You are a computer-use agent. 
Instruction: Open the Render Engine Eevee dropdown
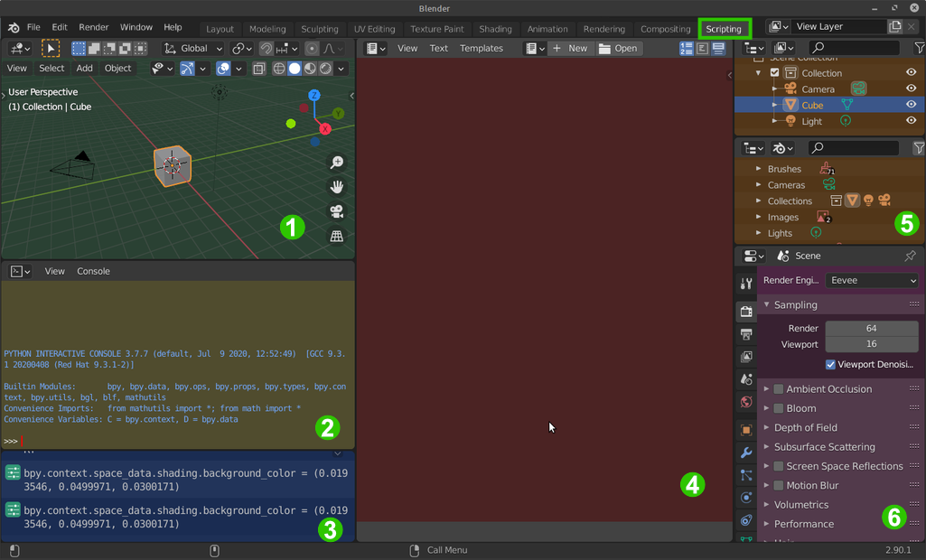coord(873,281)
